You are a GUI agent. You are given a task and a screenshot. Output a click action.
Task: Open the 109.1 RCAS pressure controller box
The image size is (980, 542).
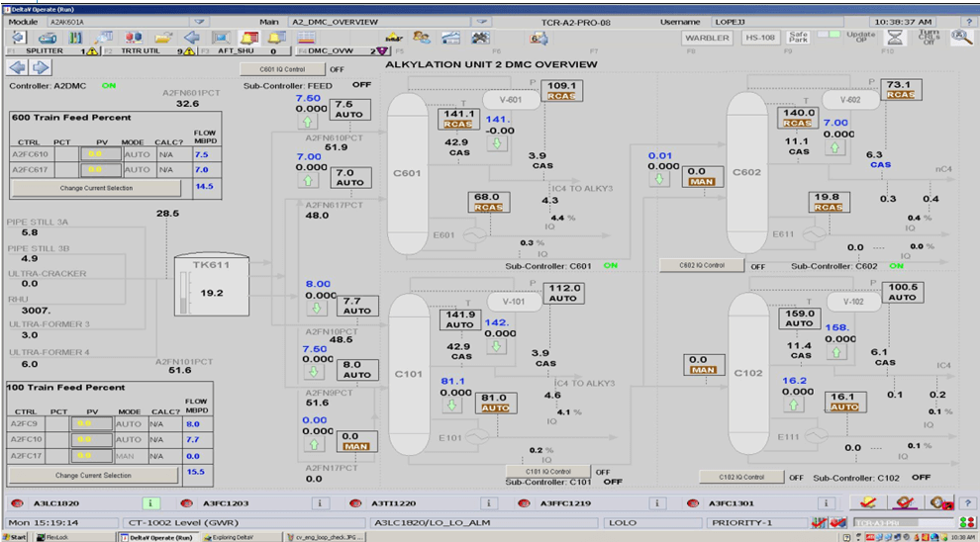pyautogui.click(x=562, y=91)
